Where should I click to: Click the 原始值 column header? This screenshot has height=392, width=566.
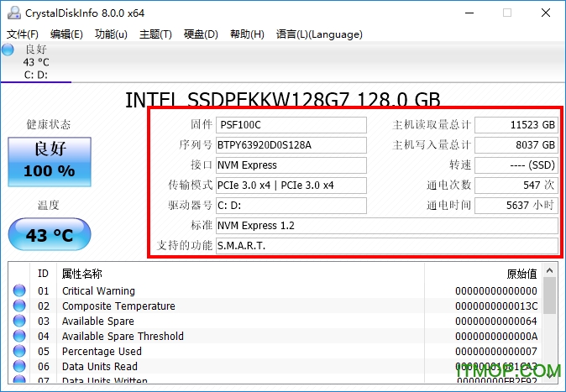[521, 274]
